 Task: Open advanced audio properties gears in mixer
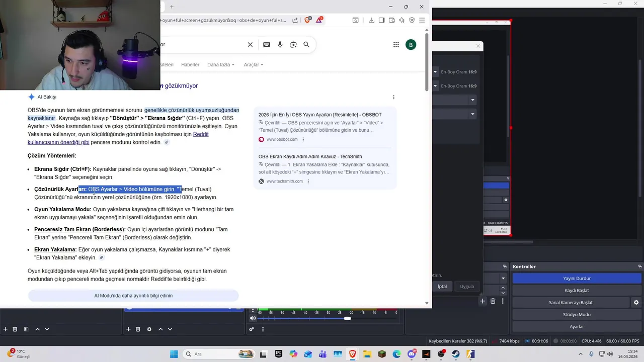click(x=252, y=329)
